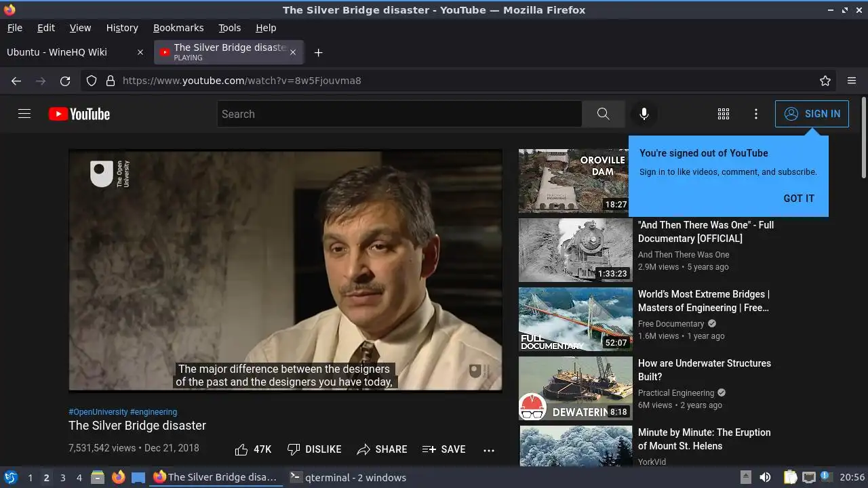Open the Bookmarks menu
This screenshot has height=488, width=868.
[178, 28]
